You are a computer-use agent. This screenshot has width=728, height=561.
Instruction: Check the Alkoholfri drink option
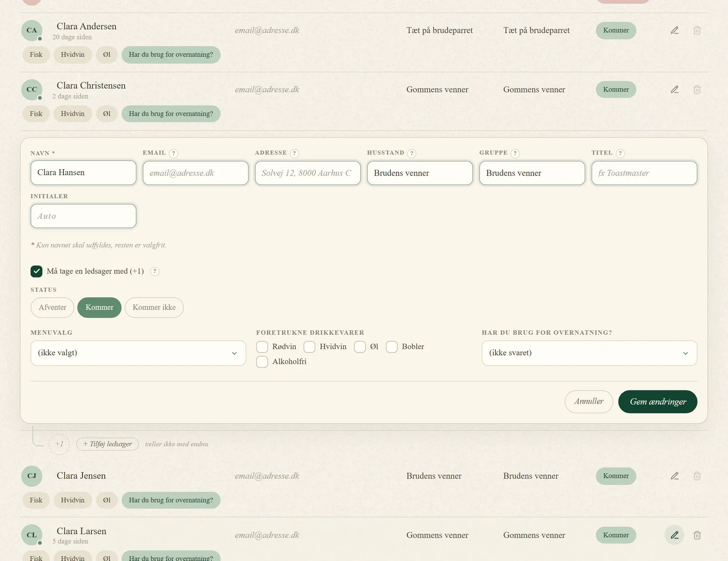(262, 362)
